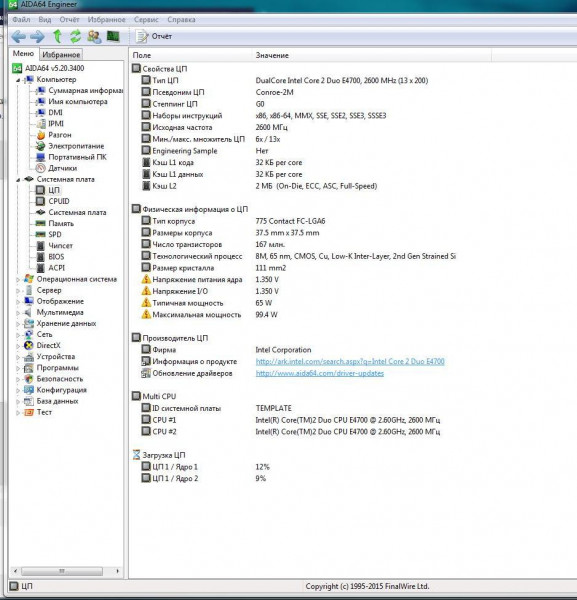
Task: Select the Загрузка ЦП section header
Action: tap(159, 455)
